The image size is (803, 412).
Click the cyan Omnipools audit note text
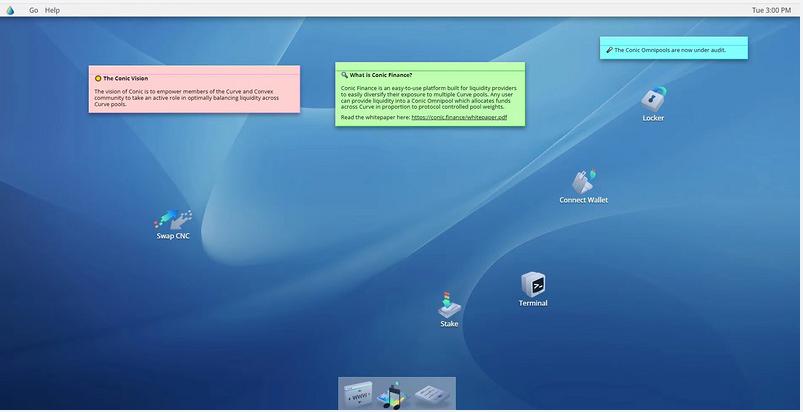(670, 49)
